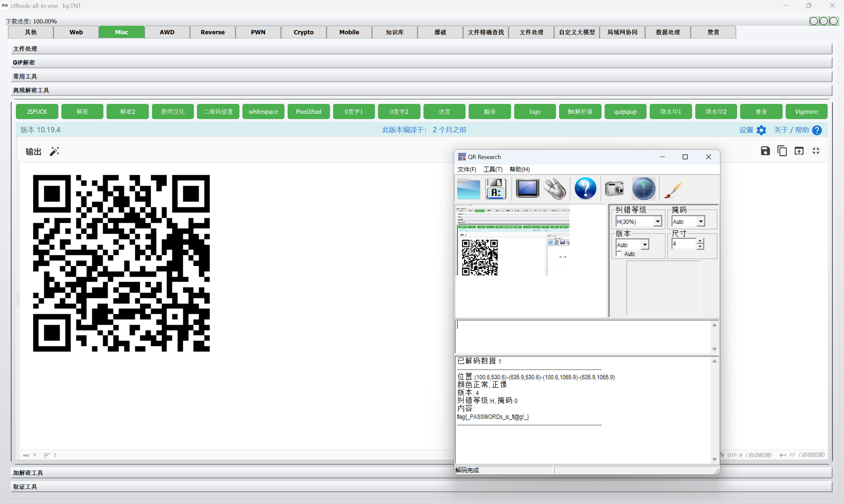This screenshot has width=844, height=504.
Task: Click the decoded data scrollbar down arrow
Action: coord(714,459)
